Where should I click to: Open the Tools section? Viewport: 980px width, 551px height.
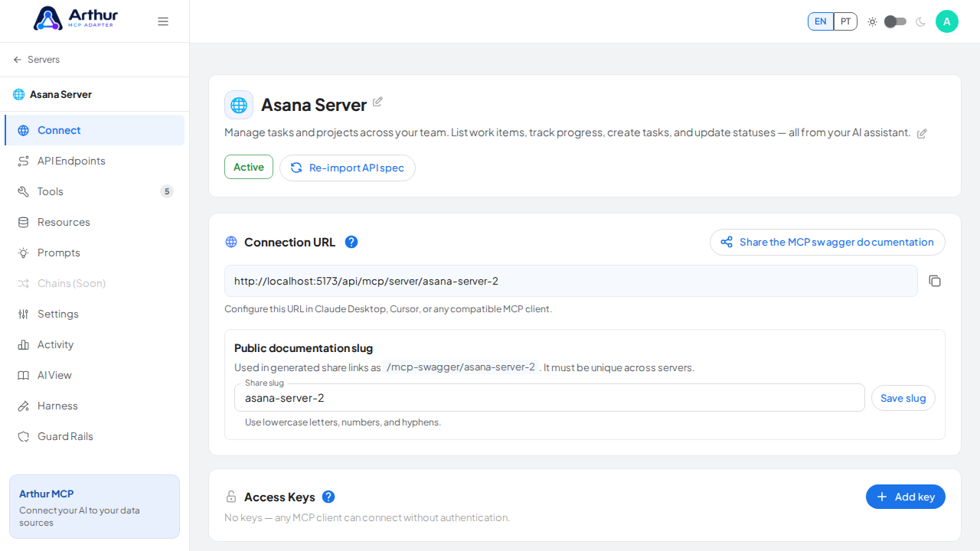(x=95, y=191)
